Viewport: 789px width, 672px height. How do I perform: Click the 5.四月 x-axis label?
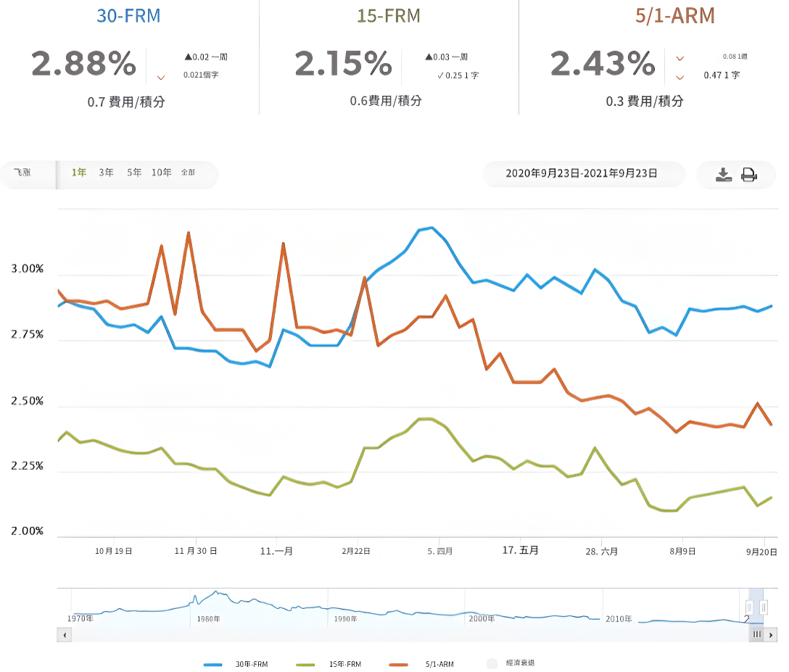point(439,551)
